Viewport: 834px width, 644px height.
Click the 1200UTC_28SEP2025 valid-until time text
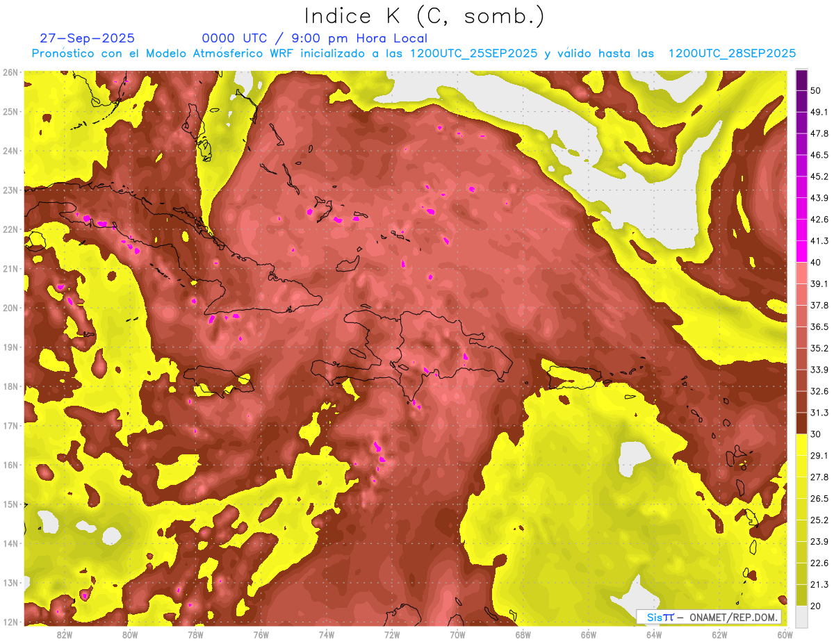pos(732,53)
